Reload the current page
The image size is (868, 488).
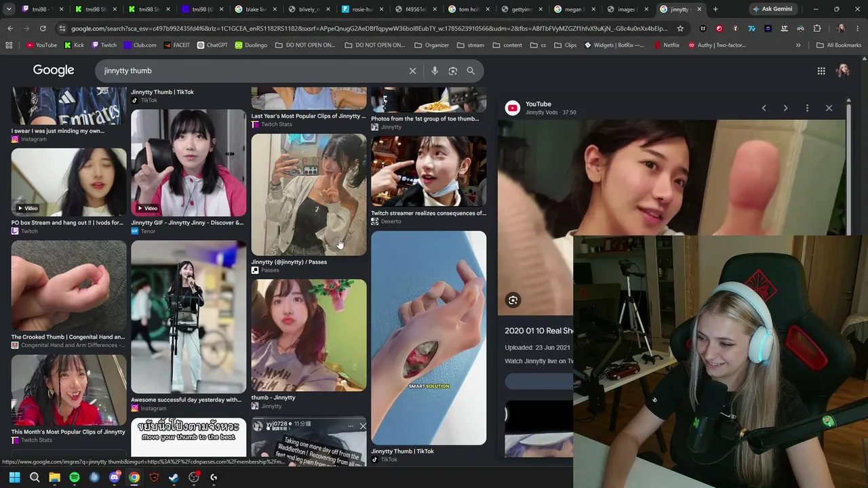(x=43, y=28)
